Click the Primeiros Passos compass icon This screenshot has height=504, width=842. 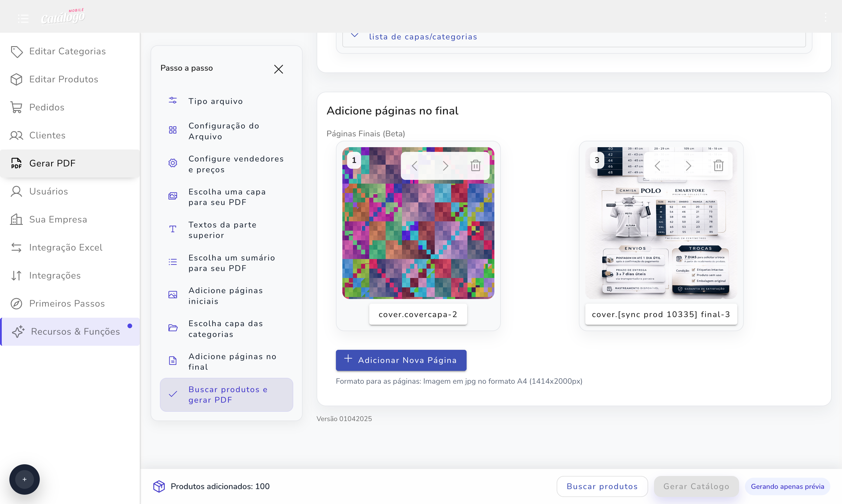point(16,303)
